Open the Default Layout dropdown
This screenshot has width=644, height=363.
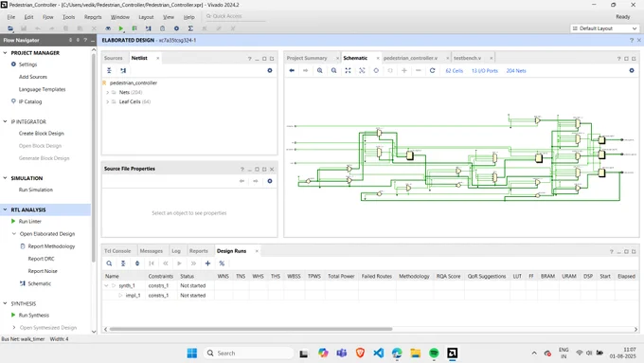click(604, 28)
